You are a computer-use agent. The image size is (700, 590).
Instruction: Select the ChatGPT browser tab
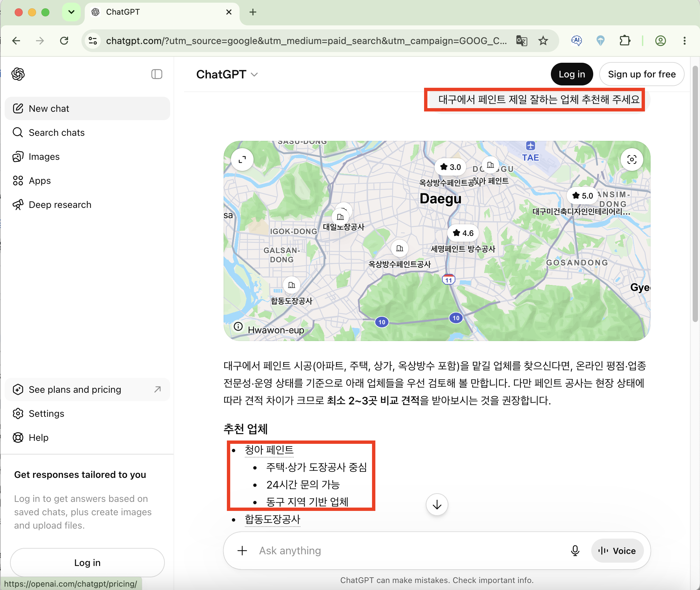(162, 12)
